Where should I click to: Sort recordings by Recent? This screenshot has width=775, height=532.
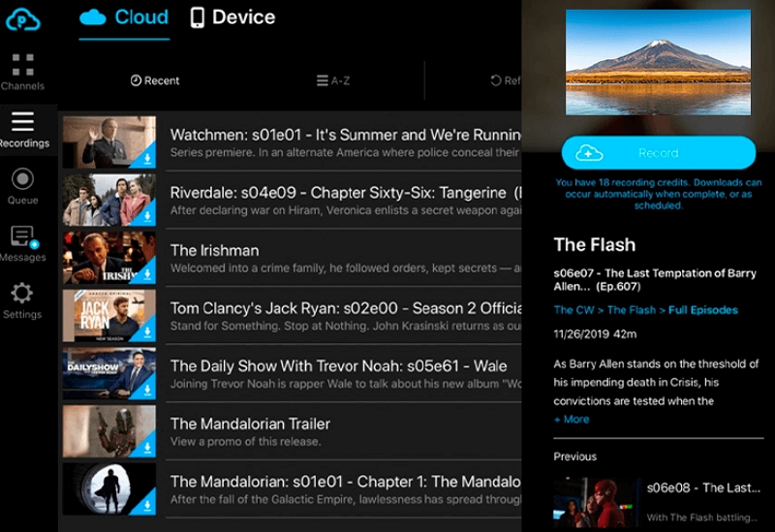pyautogui.click(x=155, y=80)
